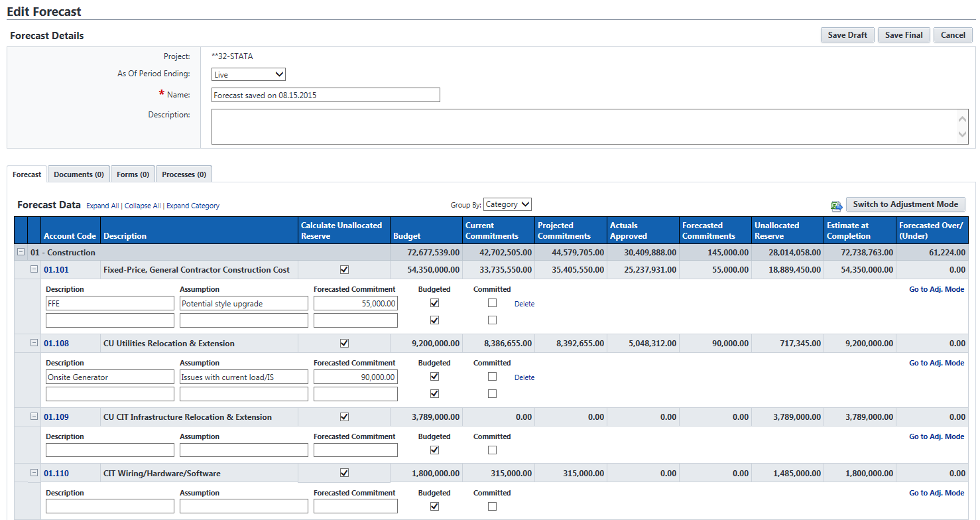Viewport: 980px width, 520px height.
Task: Uncheck Budgeted checkbox for Onsite Generator
Action: pos(434,377)
